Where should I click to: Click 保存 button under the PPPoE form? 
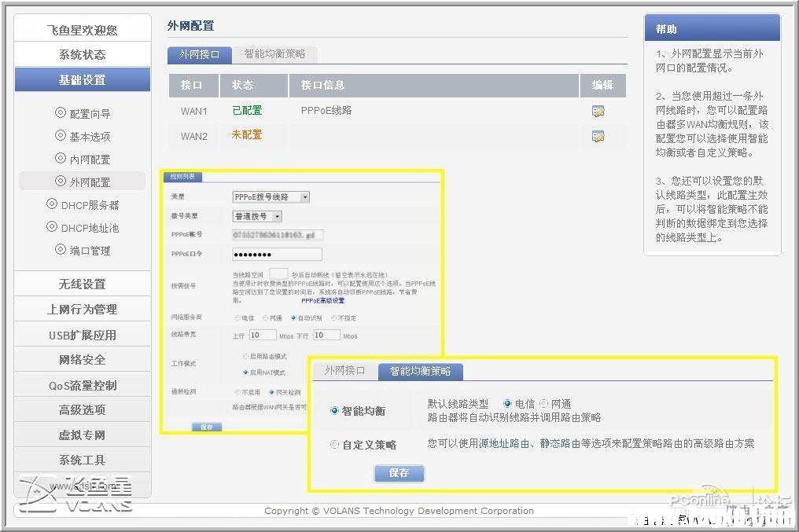click(x=207, y=427)
